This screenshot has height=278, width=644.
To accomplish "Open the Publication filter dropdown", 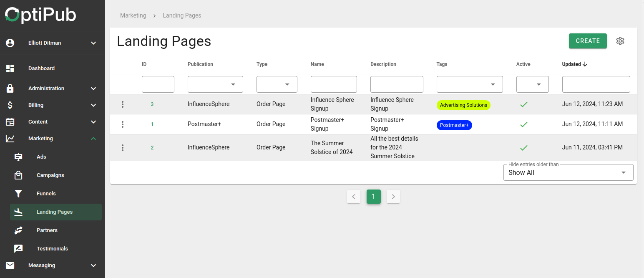I will tap(215, 84).
